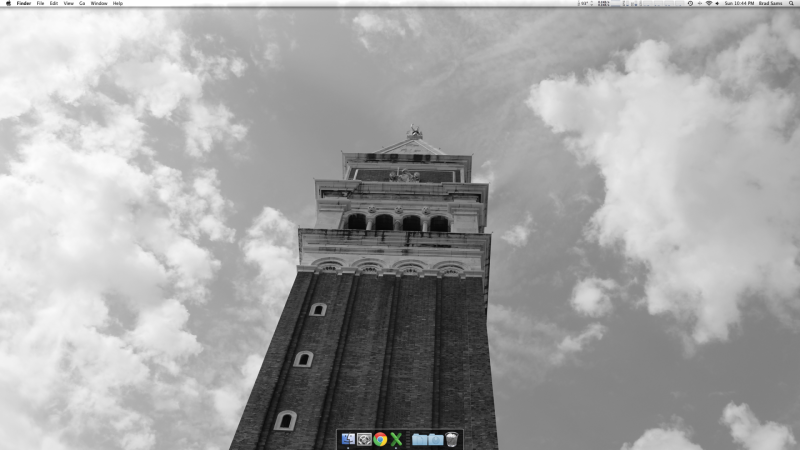
Task: Launch System Preferences from the Dock
Action: pos(364,439)
